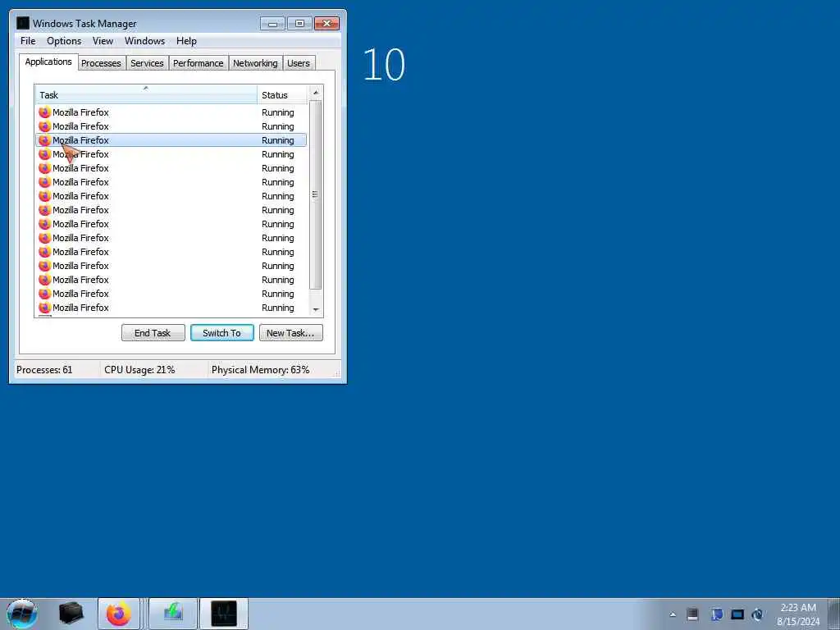The image size is (840, 630).
Task: Click the Task Manager title bar icon
Action: point(22,23)
